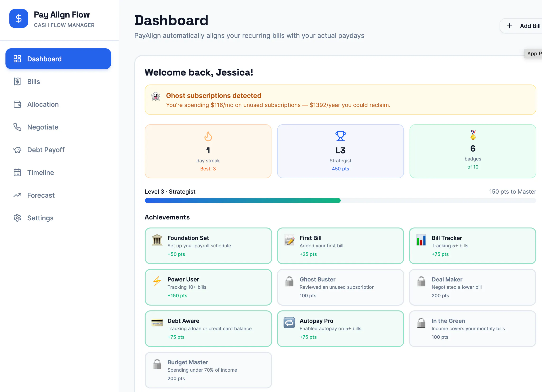Click the 'CASH FLOW MANAGER' subtitle
Image resolution: width=542 pixels, height=392 pixels.
pyautogui.click(x=64, y=25)
